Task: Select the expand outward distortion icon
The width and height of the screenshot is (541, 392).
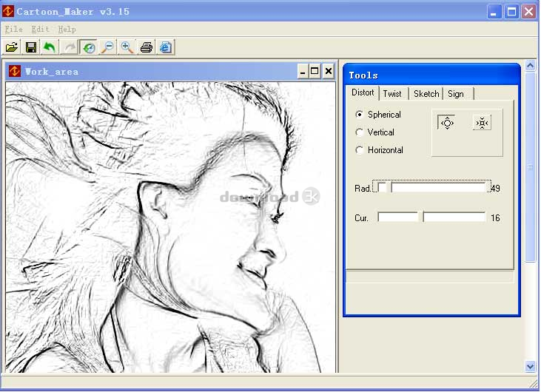Action: coord(447,123)
